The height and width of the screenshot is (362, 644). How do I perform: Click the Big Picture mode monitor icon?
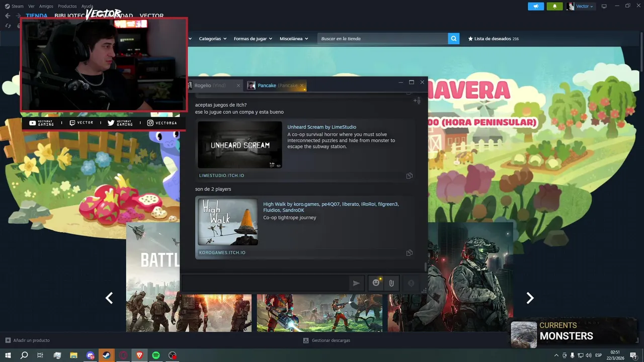click(x=604, y=6)
